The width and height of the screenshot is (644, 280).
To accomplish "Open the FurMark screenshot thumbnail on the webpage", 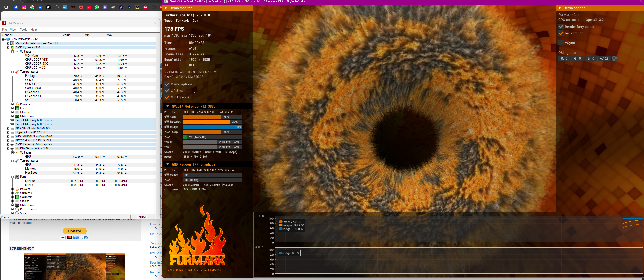I will [x=75, y=267].
